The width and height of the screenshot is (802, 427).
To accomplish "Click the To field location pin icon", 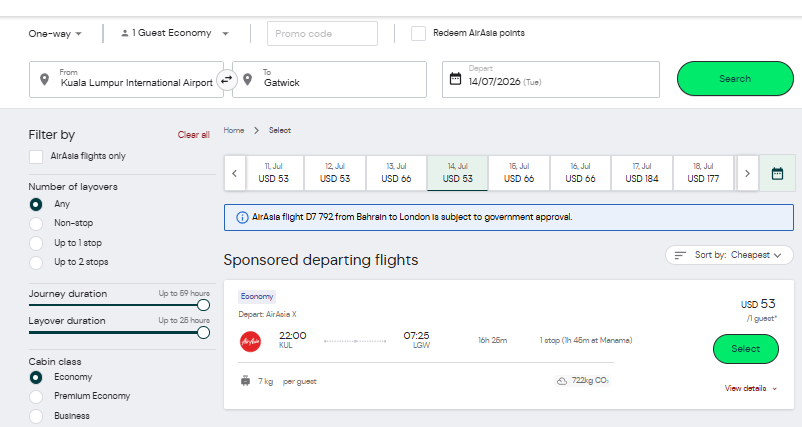I will tap(248, 80).
